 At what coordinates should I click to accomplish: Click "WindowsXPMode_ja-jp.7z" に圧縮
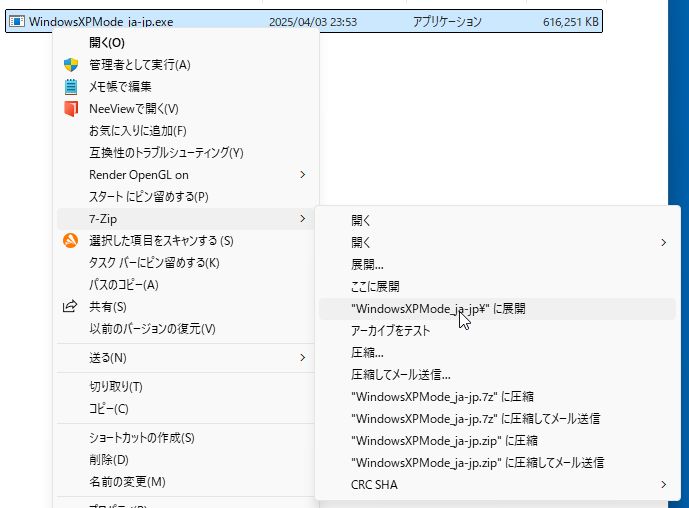pyautogui.click(x=445, y=397)
